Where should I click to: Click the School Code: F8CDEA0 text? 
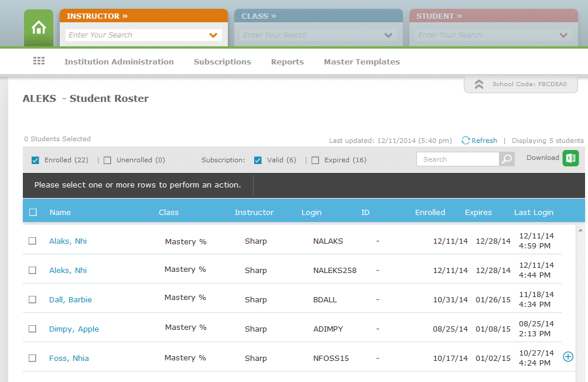coord(529,84)
